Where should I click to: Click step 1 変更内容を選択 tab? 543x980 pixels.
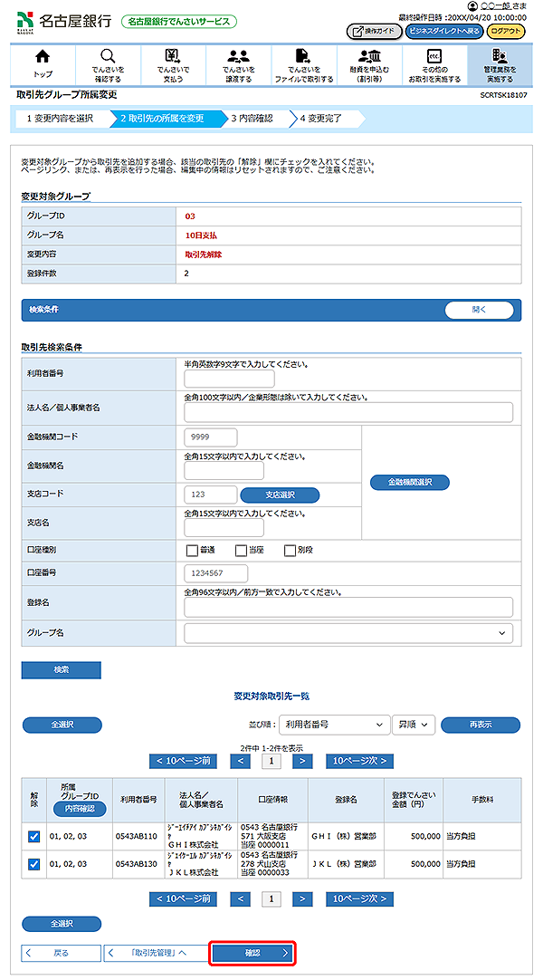tap(60, 118)
